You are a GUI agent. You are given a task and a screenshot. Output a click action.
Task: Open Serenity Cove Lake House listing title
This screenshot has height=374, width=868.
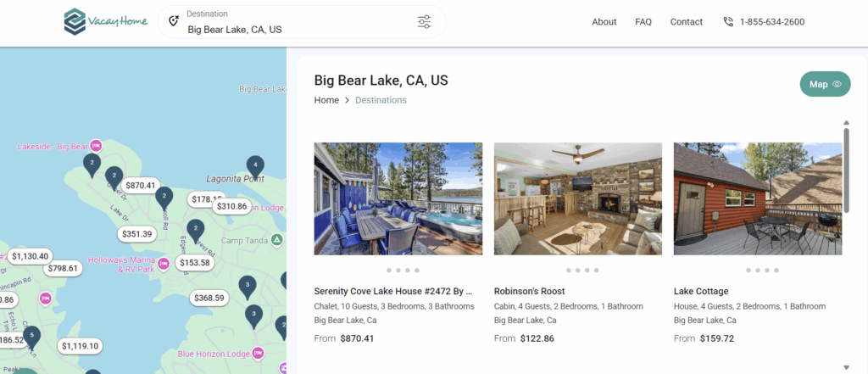392,291
